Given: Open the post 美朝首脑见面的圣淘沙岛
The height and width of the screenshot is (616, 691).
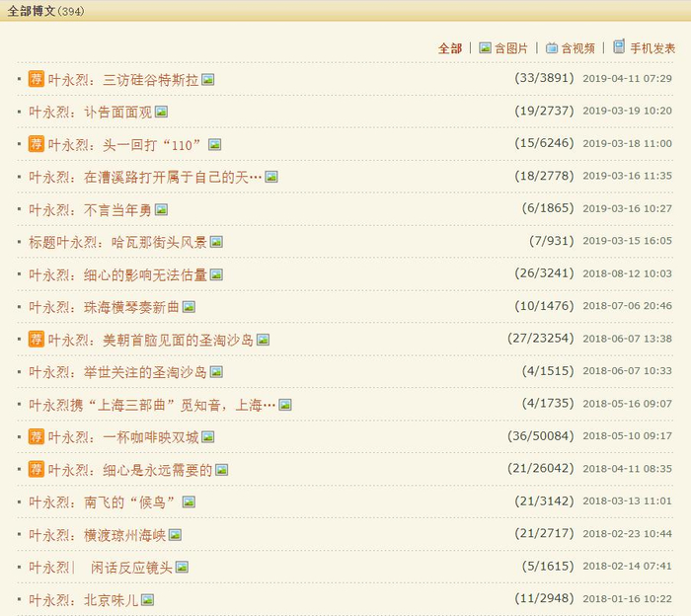Looking at the screenshot, I should (151, 341).
